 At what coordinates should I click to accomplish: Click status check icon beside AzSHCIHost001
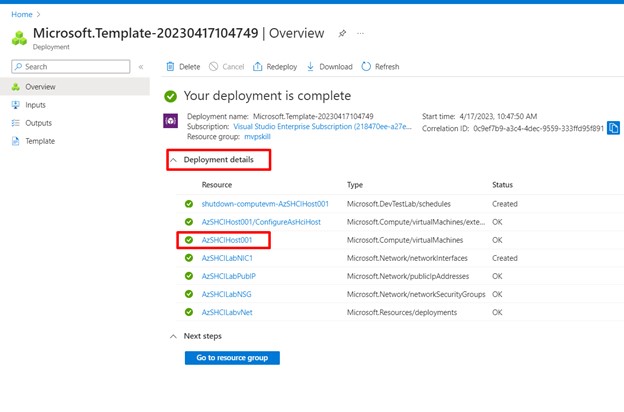[189, 240]
